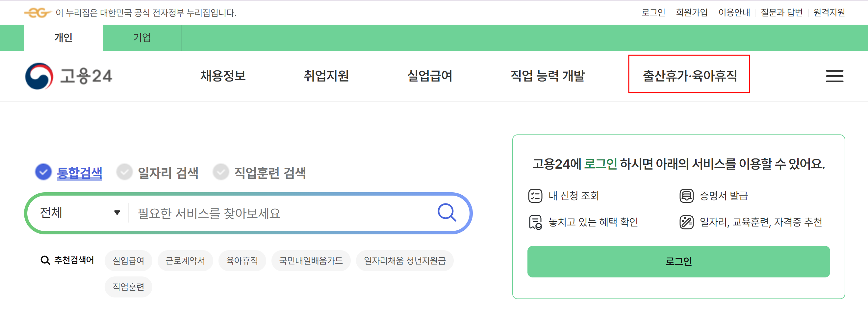Click the 고용24 logo
The height and width of the screenshot is (332, 868).
click(x=69, y=76)
